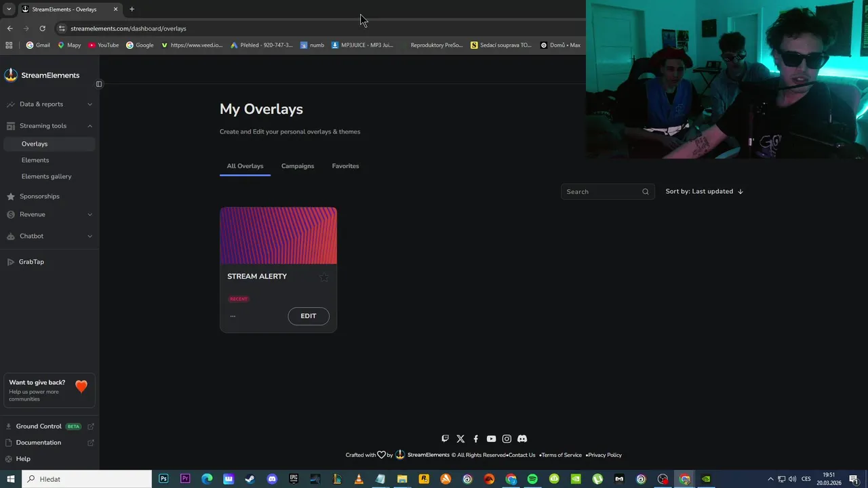Open volume control in system tray
This screenshot has height=488, width=868.
791,479
